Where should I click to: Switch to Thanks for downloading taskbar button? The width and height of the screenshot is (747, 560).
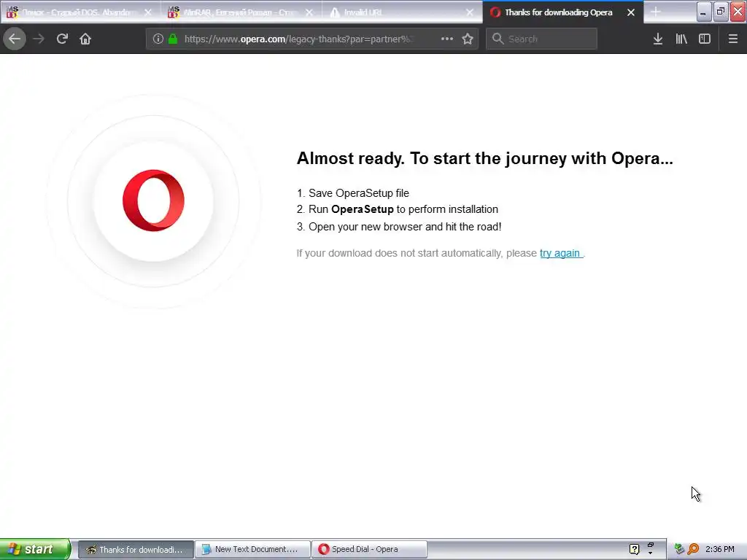point(136,550)
